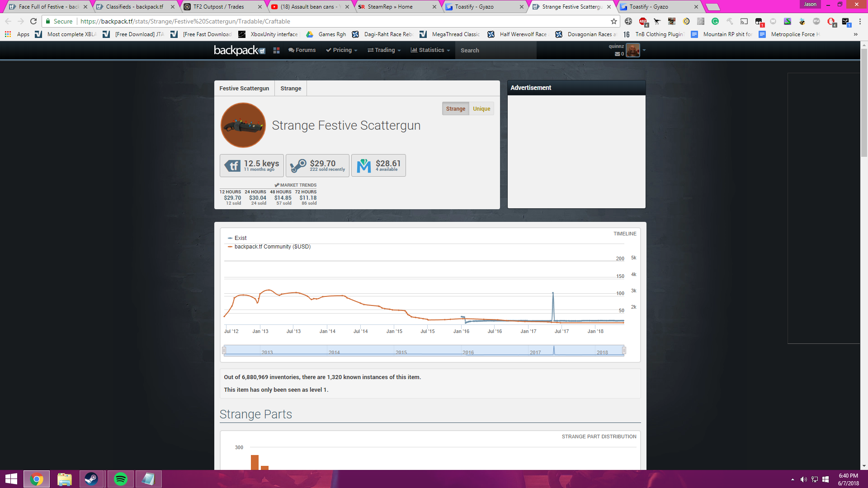Click the timeline range selector left handle
Screen dimensions: 868x488
tap(224, 351)
